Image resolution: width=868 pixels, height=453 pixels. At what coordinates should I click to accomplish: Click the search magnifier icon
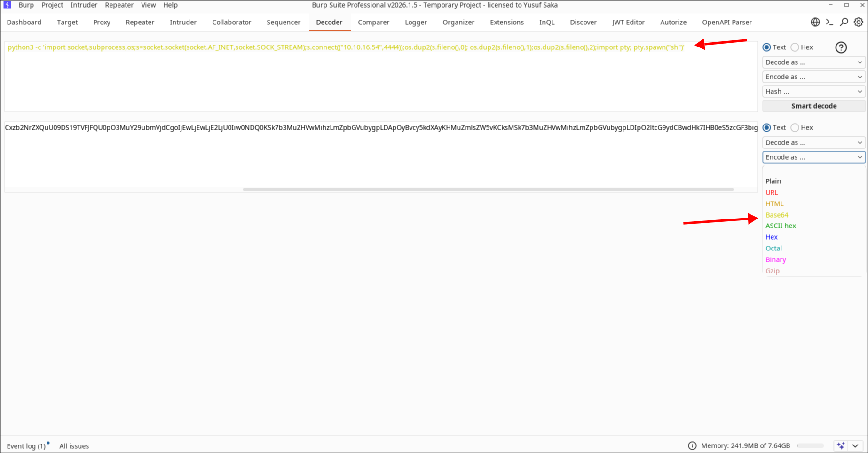coord(844,22)
